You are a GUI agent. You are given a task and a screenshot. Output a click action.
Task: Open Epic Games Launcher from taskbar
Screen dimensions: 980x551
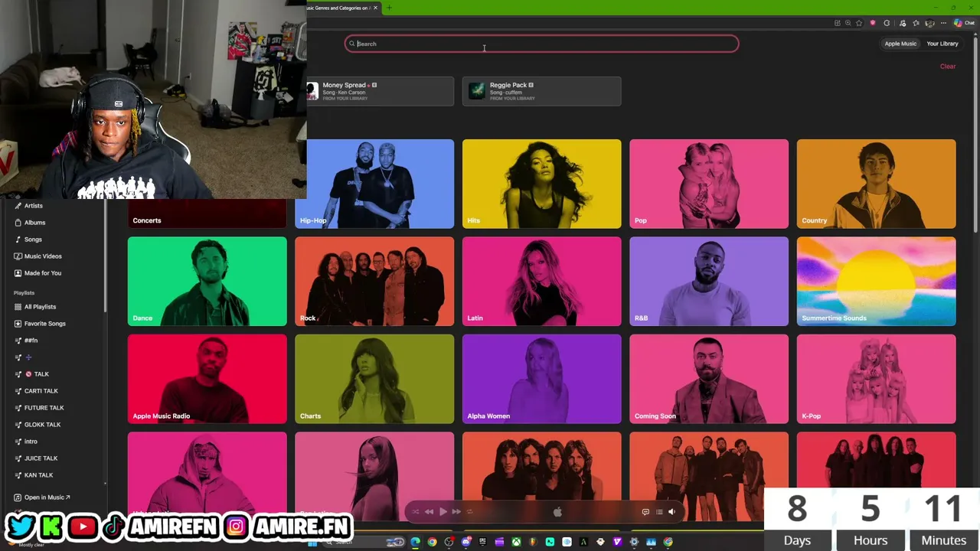click(482, 542)
